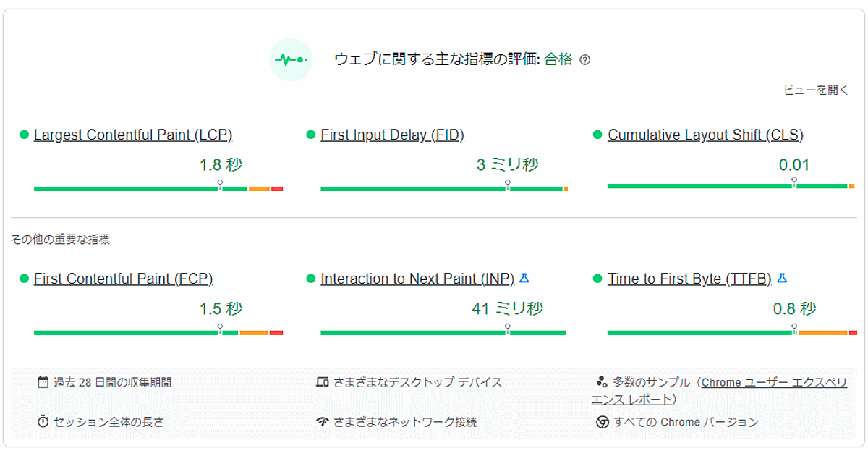Click the desktop devices icon
This screenshot has height=456, width=868.
point(323,382)
